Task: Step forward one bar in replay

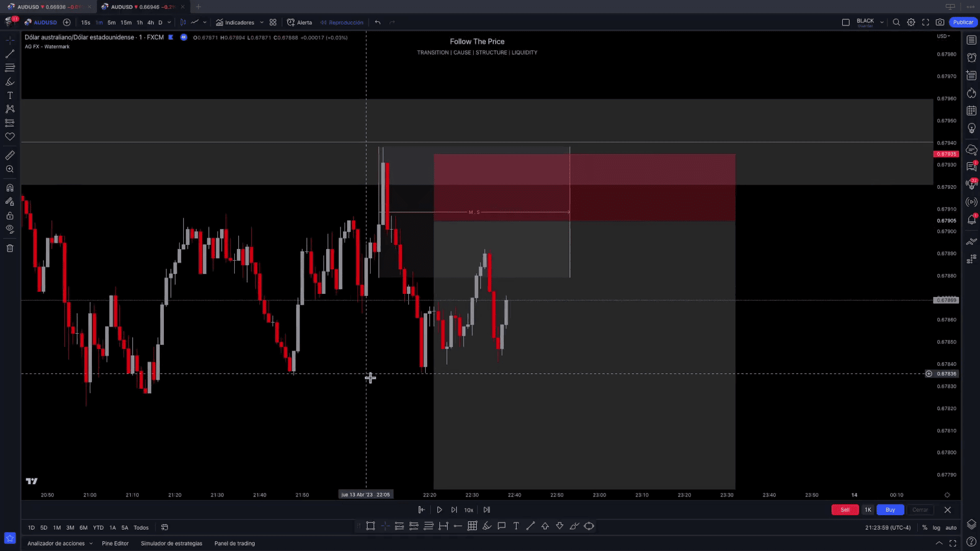Action: 454,510
